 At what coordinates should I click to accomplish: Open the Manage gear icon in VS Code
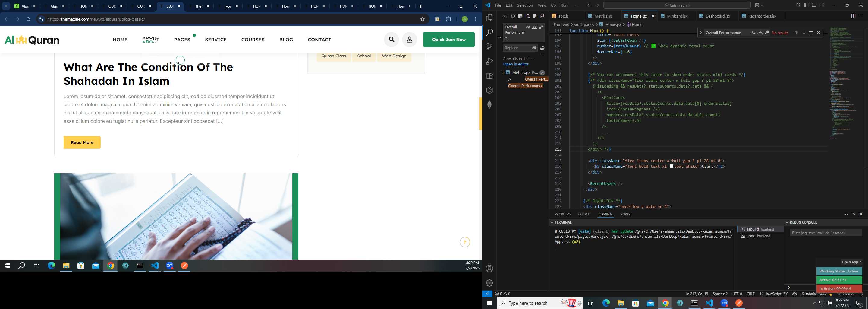click(x=489, y=283)
